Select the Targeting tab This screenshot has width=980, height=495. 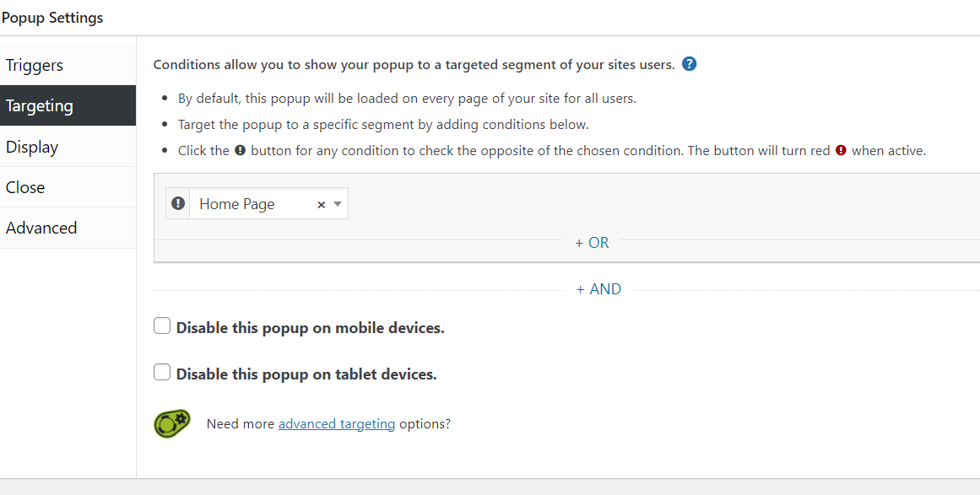pos(40,105)
